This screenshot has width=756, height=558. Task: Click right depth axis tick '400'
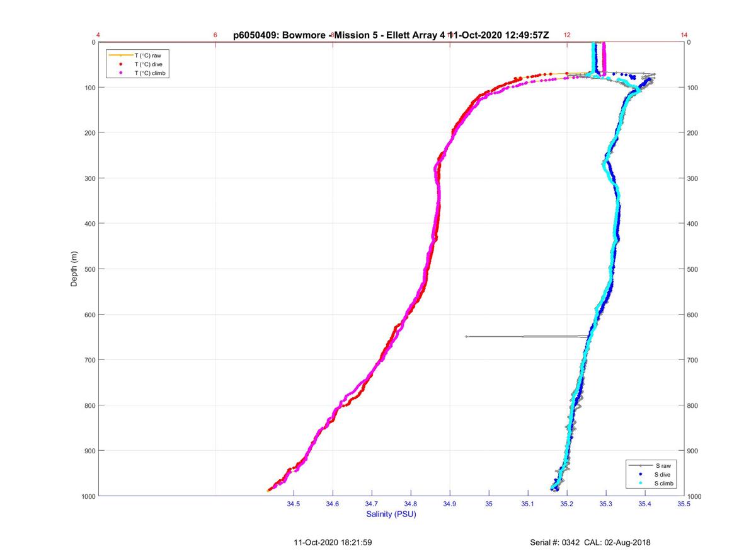pos(694,224)
